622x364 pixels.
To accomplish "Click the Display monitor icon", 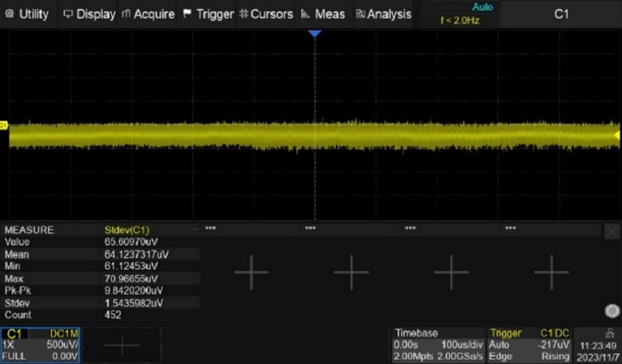I will 68,14.
